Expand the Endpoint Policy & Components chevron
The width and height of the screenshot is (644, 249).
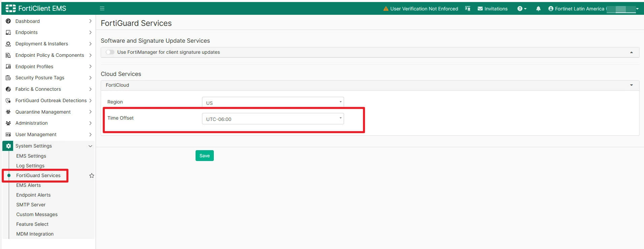[90, 55]
